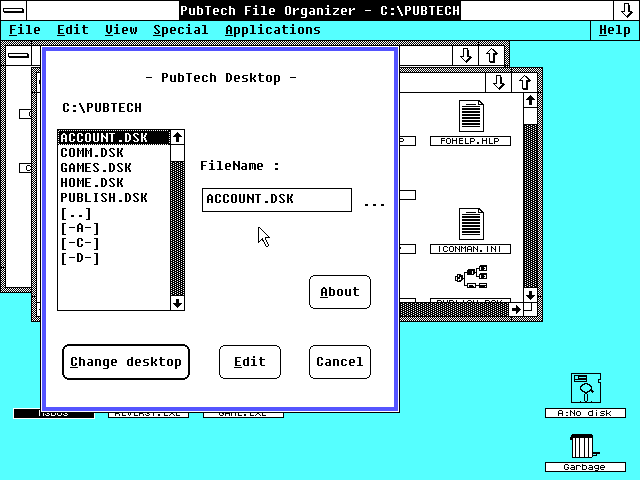Maximize the rear child window
The width and height of the screenshot is (640, 480).
(492, 55)
